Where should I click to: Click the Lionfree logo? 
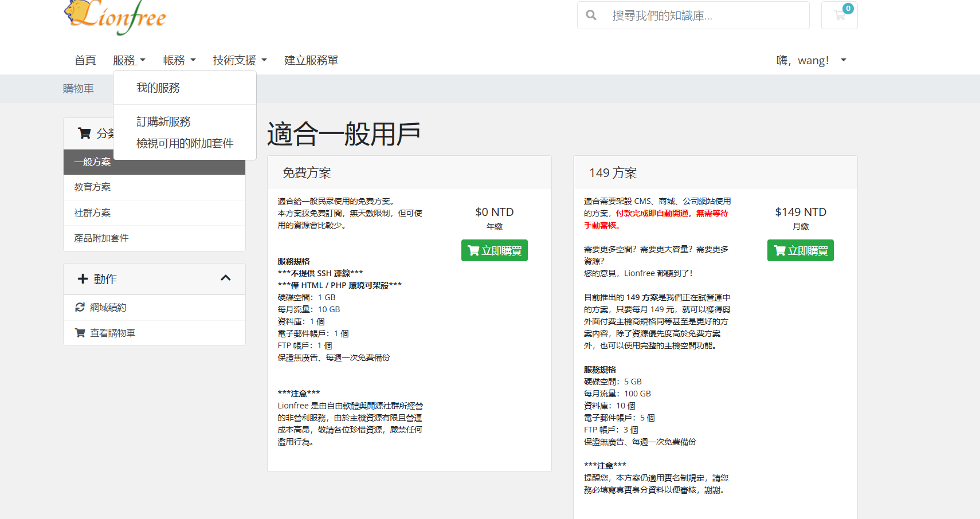pyautogui.click(x=115, y=17)
